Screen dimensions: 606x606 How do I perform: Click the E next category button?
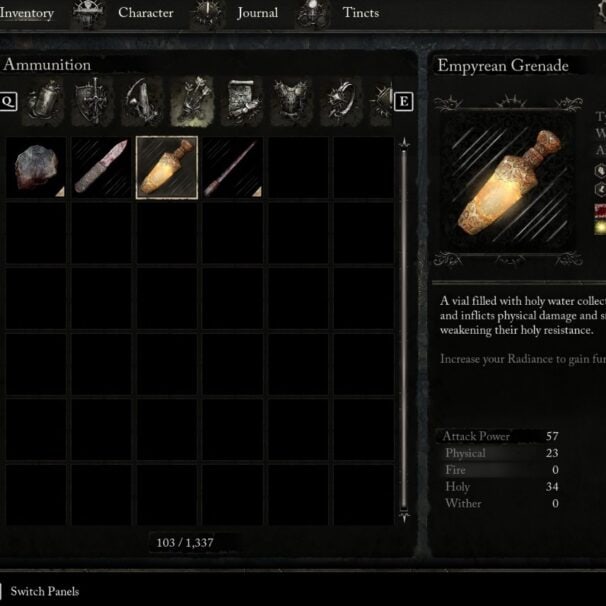pos(403,102)
